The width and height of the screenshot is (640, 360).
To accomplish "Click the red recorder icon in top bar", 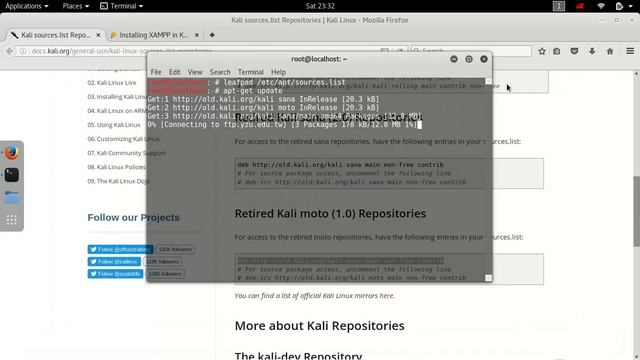I will tap(580, 6).
